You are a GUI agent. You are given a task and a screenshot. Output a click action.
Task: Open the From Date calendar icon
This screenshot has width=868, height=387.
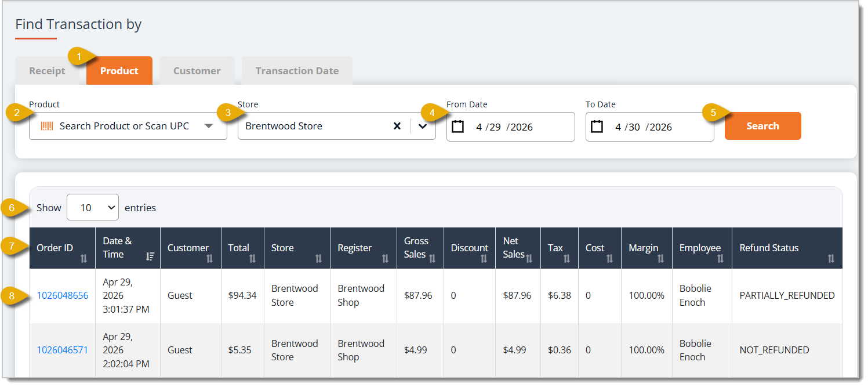click(x=457, y=126)
